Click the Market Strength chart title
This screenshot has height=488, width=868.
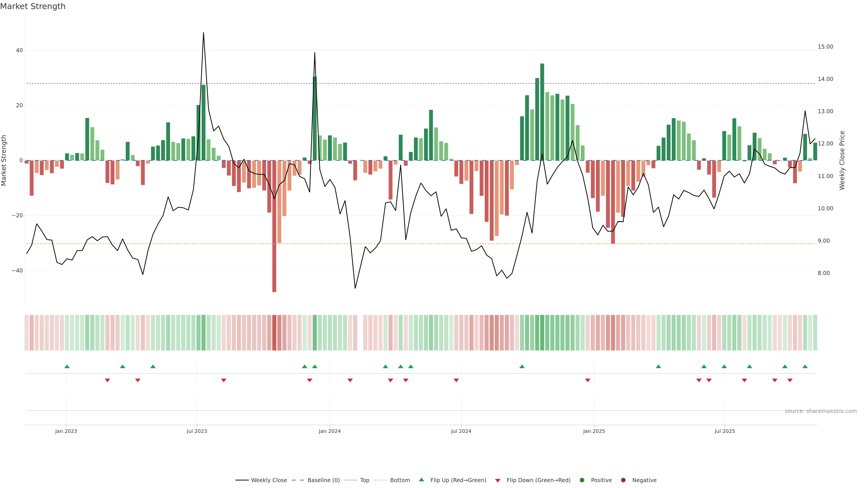click(x=33, y=6)
